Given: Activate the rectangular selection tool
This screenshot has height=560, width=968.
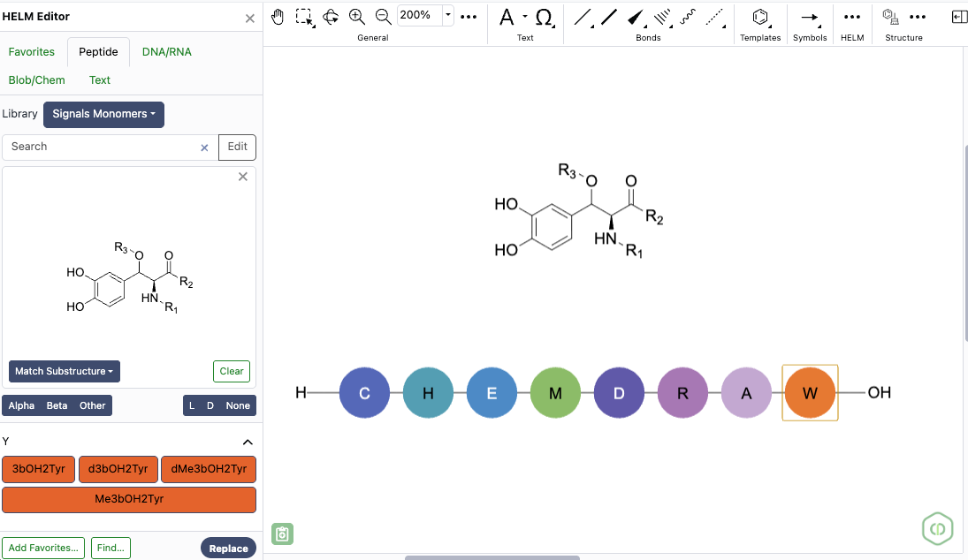Looking at the screenshot, I should tap(304, 16).
